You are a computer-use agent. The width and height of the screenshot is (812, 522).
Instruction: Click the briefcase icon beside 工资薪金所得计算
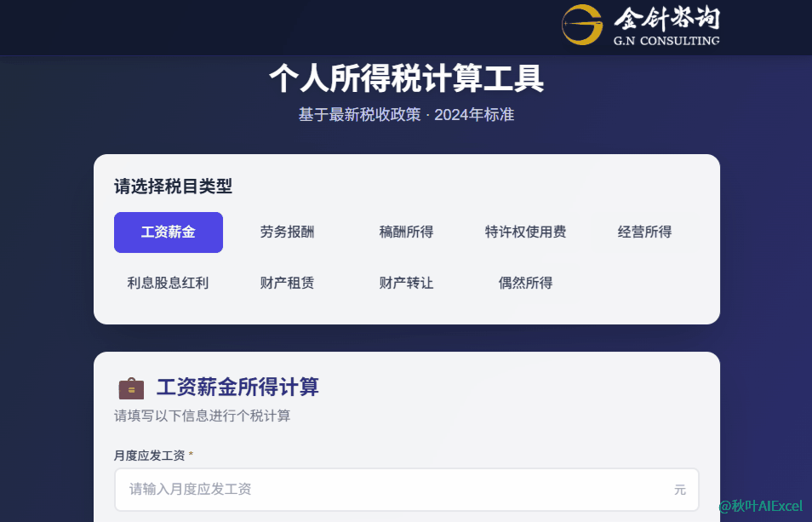click(132, 387)
